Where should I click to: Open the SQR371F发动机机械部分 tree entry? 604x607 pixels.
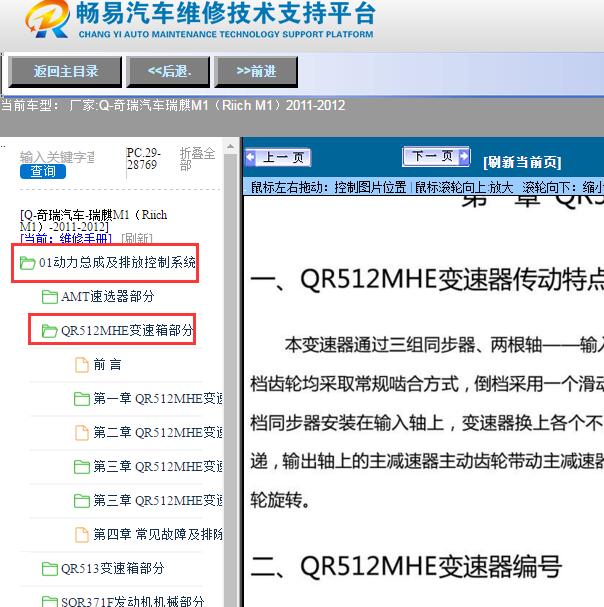click(133, 601)
